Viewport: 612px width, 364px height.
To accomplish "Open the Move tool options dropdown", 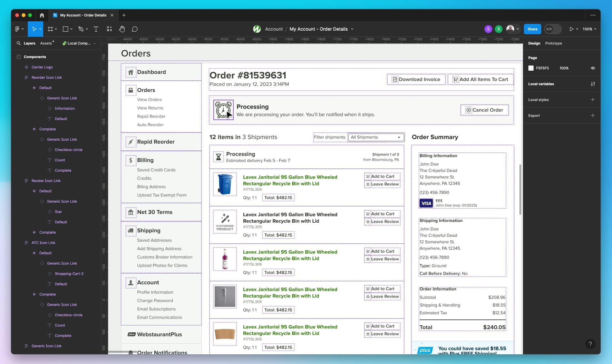I will pos(40,29).
